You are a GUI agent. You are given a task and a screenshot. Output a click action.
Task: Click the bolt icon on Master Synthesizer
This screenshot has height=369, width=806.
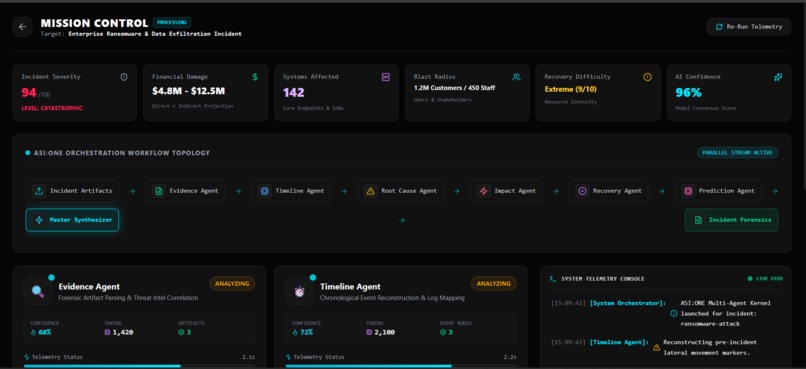pyautogui.click(x=39, y=220)
